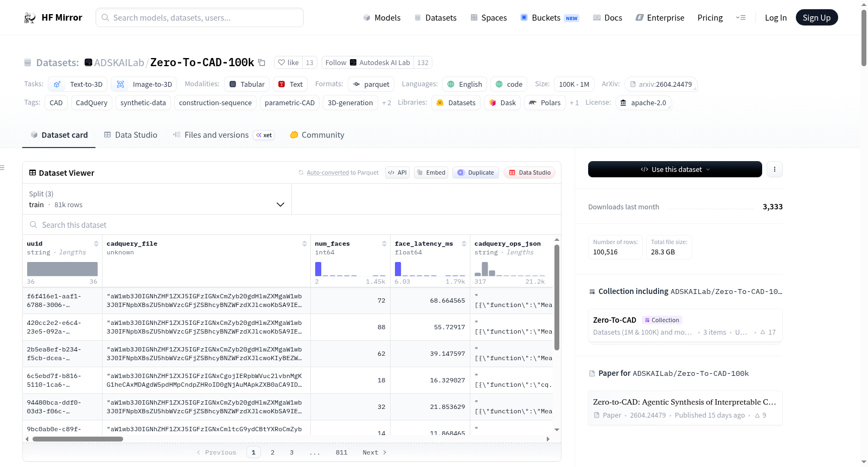The height and width of the screenshot is (467, 868).
Task: Duplicate the dataset viewer
Action: [476, 172]
